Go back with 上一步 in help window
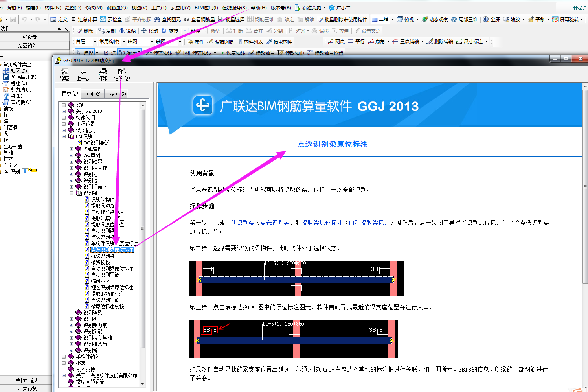The height and width of the screenshot is (392, 588). [83, 74]
